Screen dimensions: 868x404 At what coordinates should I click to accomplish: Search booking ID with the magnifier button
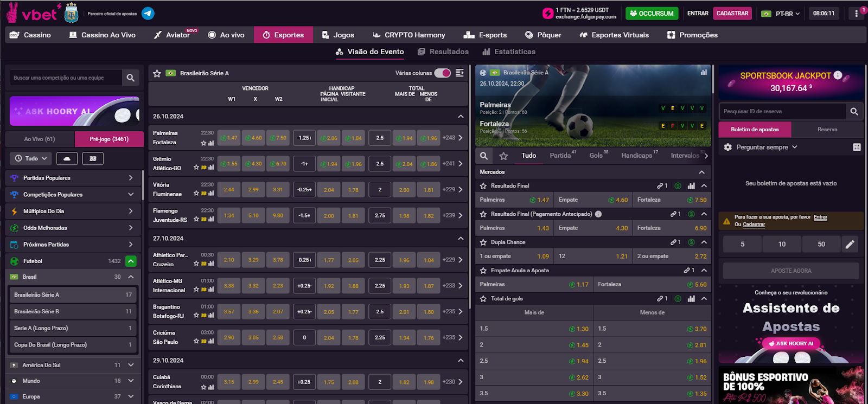(854, 111)
